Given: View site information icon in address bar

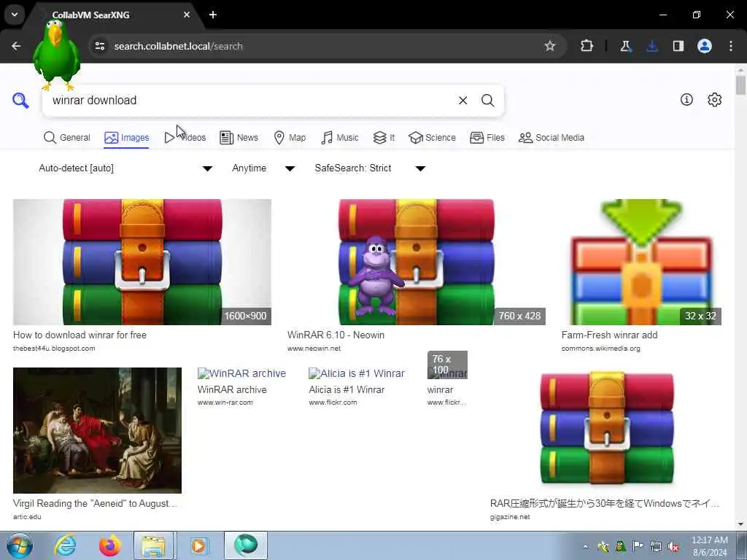Looking at the screenshot, I should pos(100,46).
